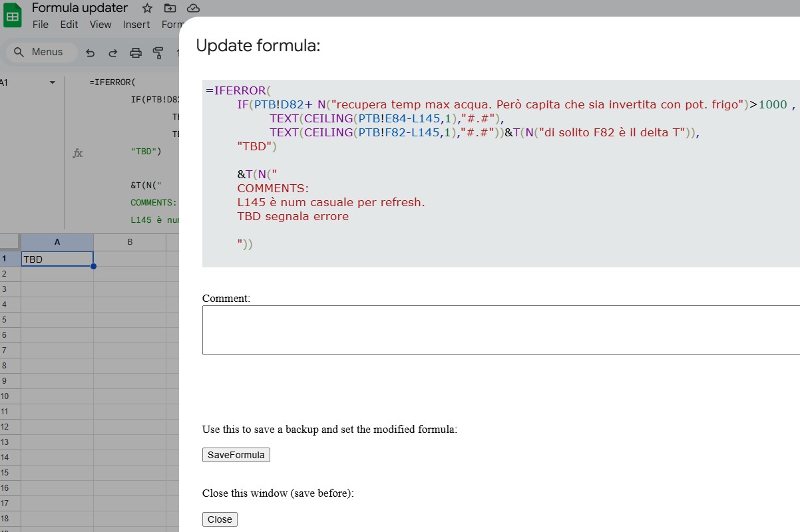800x532 pixels.
Task: Click the =IFERROR( text in formula bar
Action: (112, 83)
